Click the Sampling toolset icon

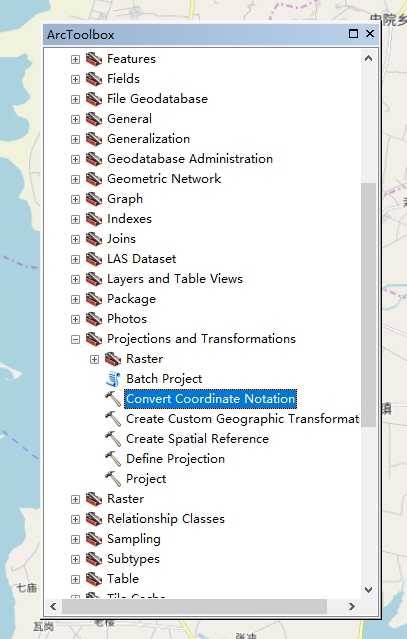(94, 539)
